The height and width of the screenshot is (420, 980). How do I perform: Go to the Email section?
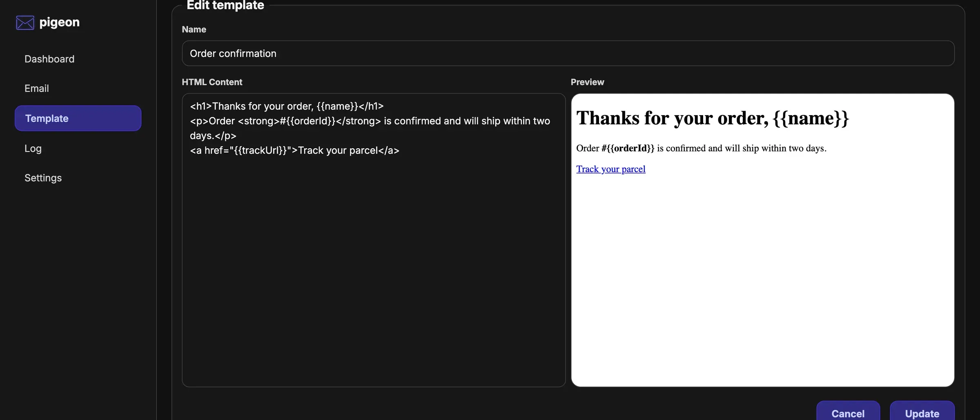[37, 88]
